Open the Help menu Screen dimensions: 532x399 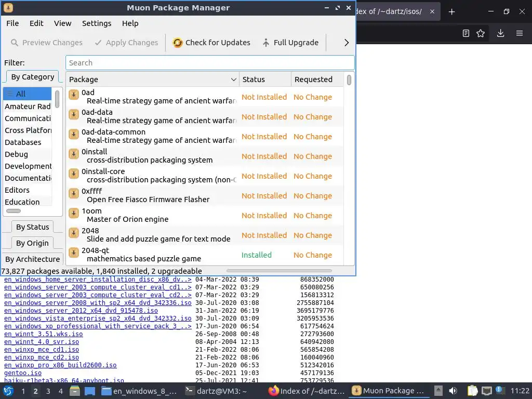130,23
